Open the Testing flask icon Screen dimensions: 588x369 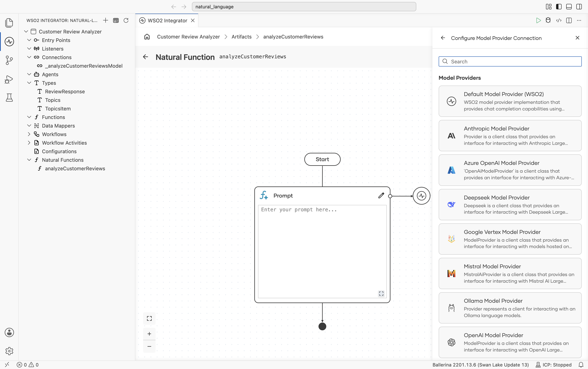pyautogui.click(x=9, y=98)
